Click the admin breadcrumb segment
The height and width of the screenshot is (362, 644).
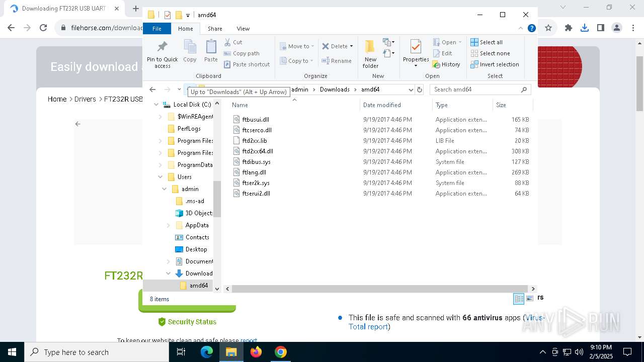300,89
